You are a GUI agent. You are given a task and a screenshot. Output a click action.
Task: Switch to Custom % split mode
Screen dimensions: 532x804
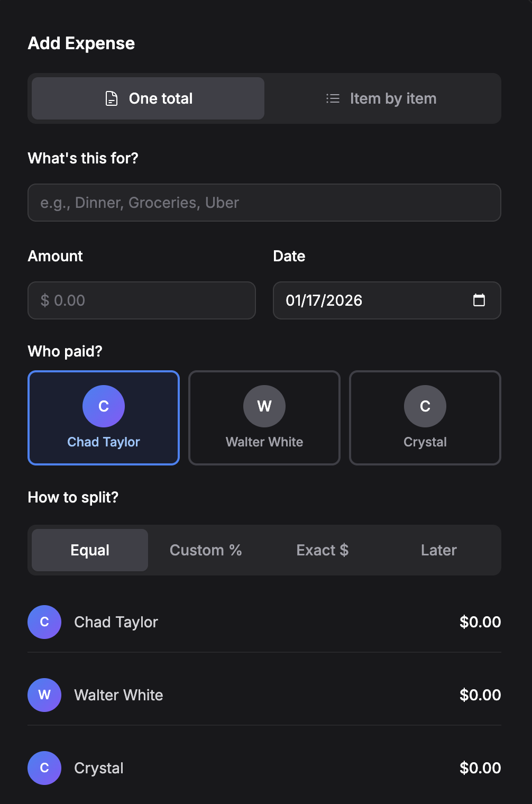[x=206, y=550]
